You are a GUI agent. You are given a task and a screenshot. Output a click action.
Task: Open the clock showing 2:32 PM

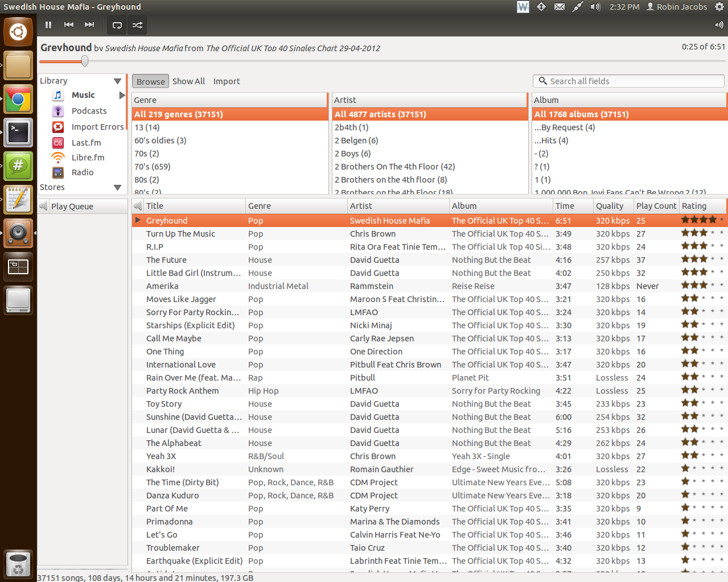click(624, 7)
